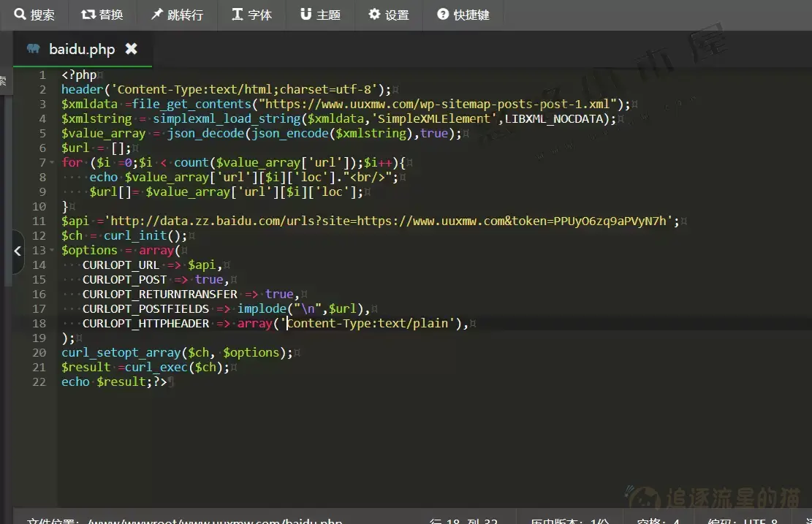Expand the left sidebar with the arrow handle

tap(18, 251)
